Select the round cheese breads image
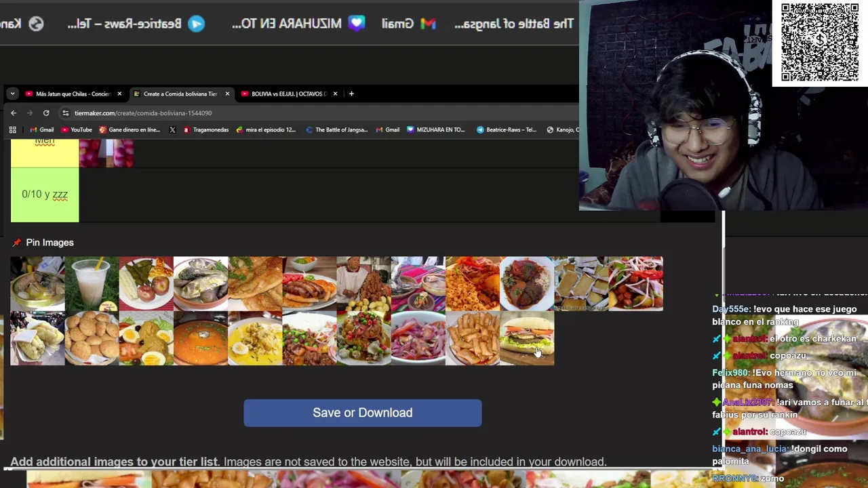This screenshot has height=488, width=868. coord(92,338)
